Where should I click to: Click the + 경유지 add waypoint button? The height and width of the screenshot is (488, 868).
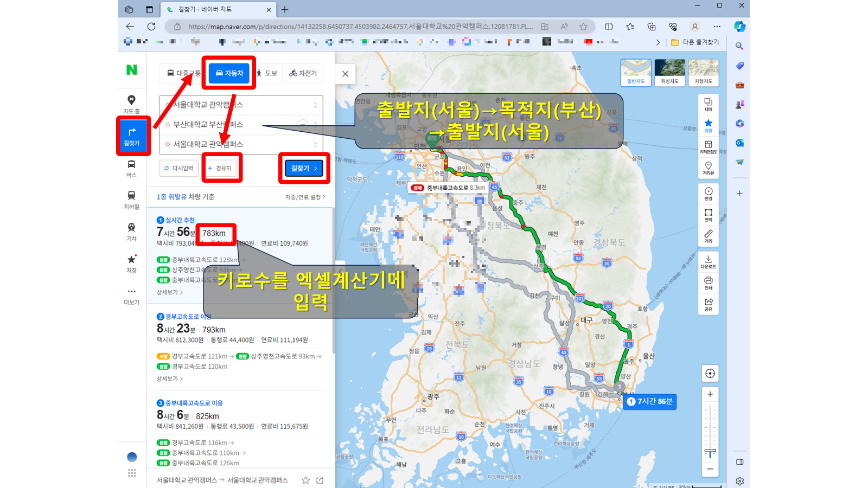(x=219, y=168)
